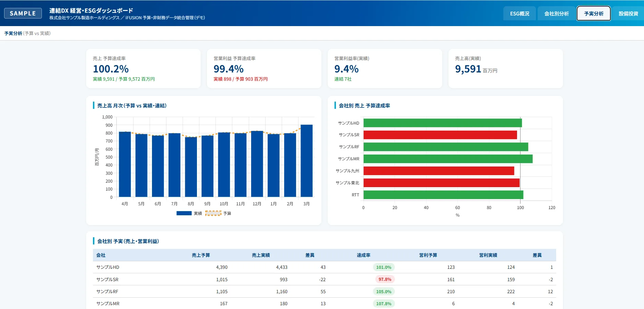The width and height of the screenshot is (644, 309).
Task: Click the 売上予算 column header
Action: (x=201, y=255)
